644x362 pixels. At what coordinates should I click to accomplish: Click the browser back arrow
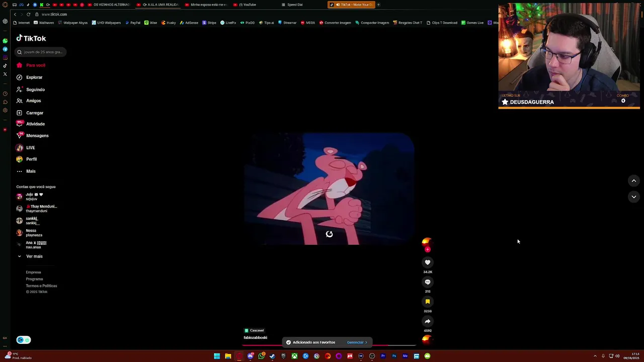click(15, 14)
